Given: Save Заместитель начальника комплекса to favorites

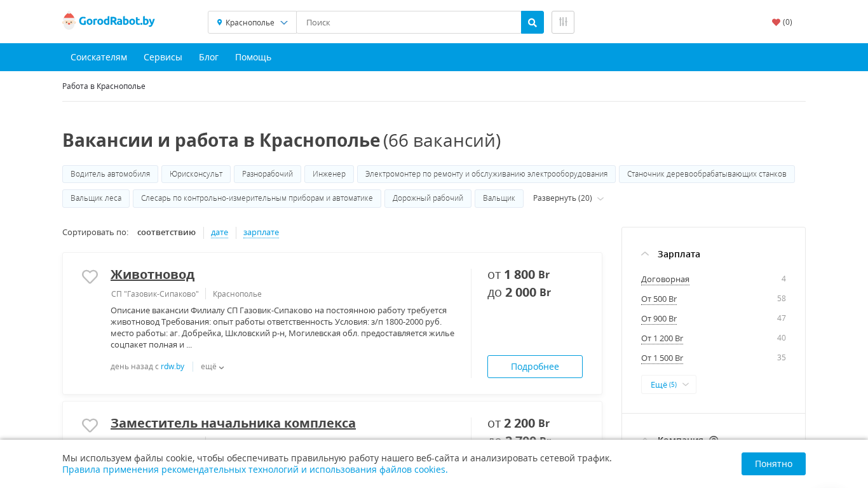Looking at the screenshot, I should [x=90, y=425].
